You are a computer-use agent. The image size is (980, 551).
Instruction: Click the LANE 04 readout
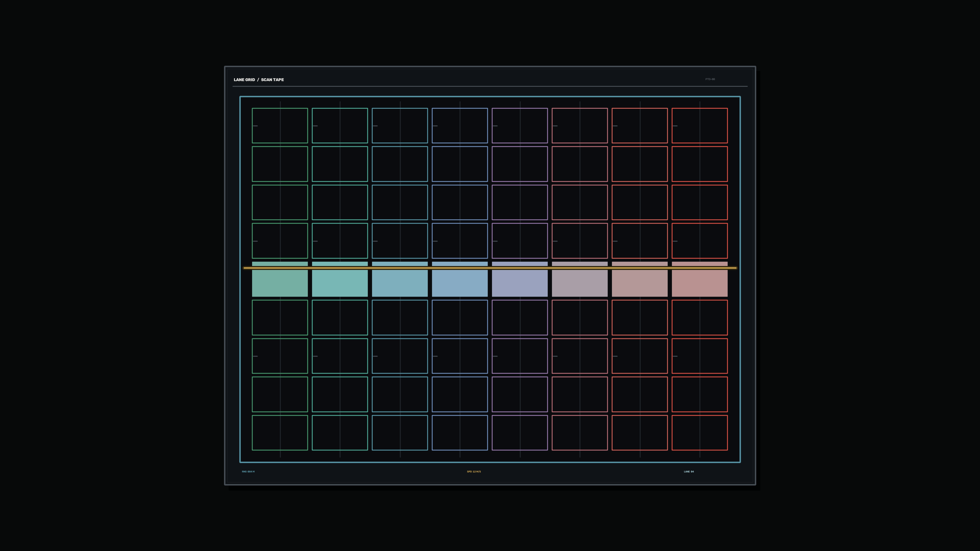tap(689, 471)
